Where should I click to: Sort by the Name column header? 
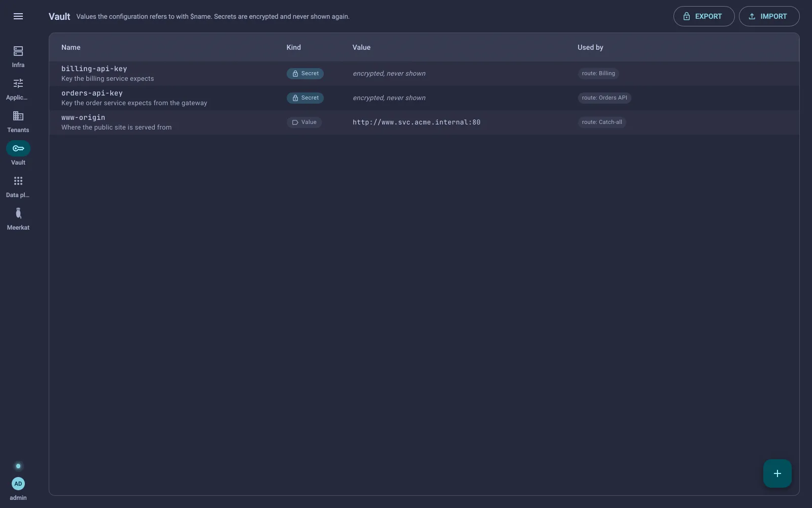click(71, 47)
